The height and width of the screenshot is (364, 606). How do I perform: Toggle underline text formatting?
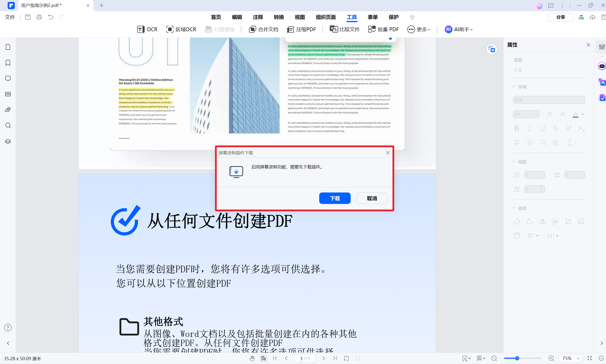pos(542,128)
